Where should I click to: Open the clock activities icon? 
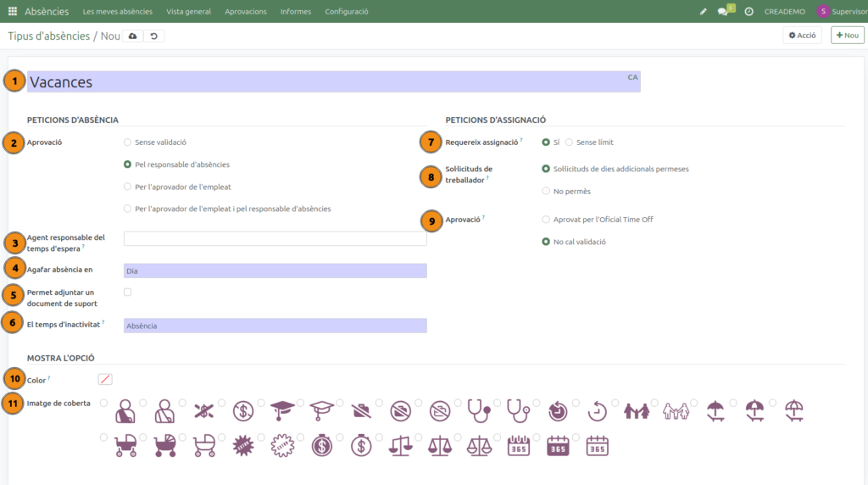coord(748,12)
